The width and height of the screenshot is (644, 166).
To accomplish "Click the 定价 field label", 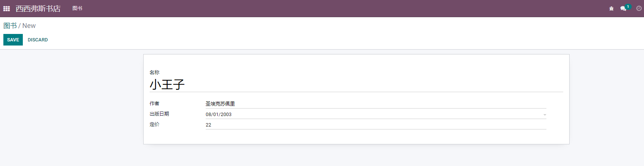I will pos(154,124).
